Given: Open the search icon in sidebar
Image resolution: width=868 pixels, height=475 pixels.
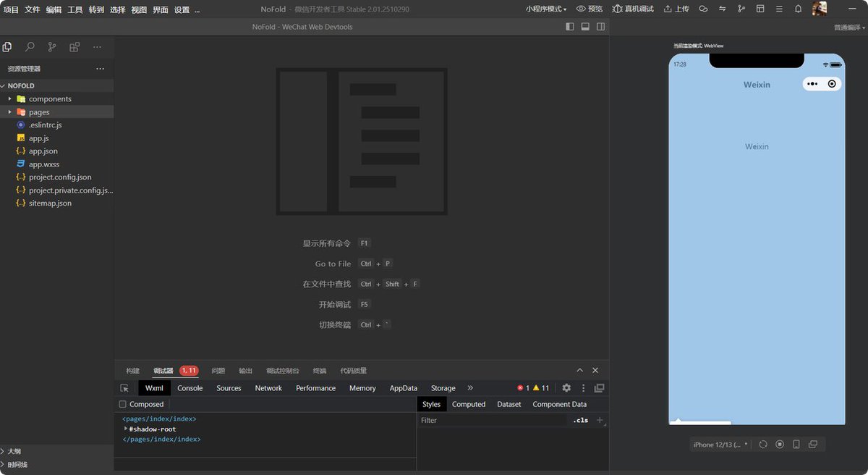Looking at the screenshot, I should (30, 47).
